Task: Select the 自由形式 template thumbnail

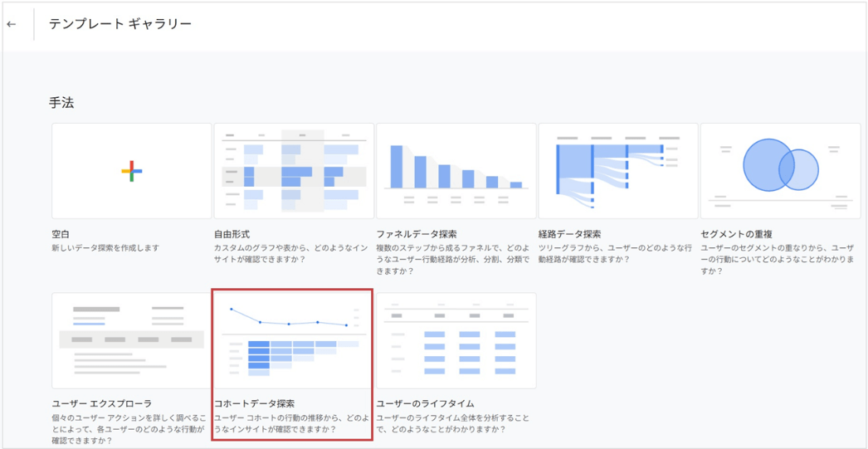Action: tap(294, 171)
